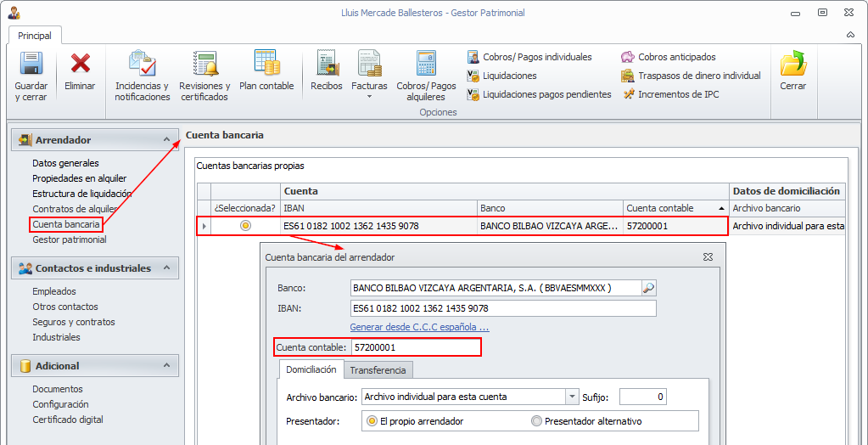Open Estructura de liquidación
The height and width of the screenshot is (445, 868).
[82, 194]
